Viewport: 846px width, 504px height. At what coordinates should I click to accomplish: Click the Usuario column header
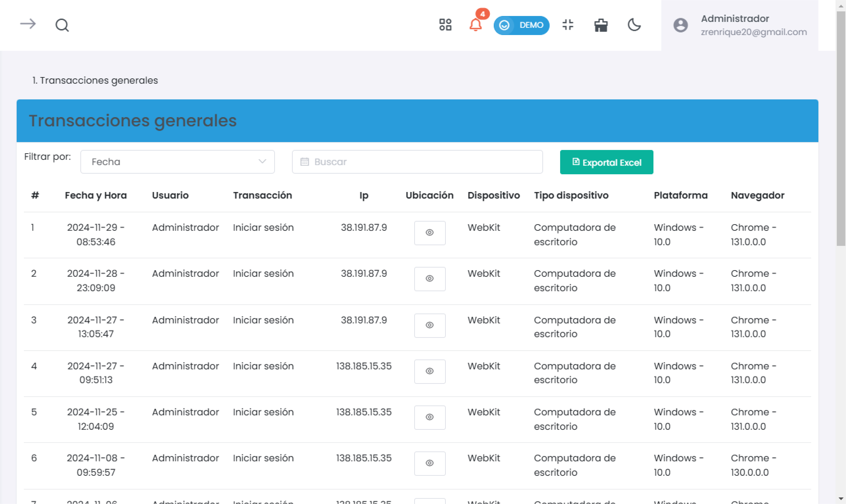170,195
